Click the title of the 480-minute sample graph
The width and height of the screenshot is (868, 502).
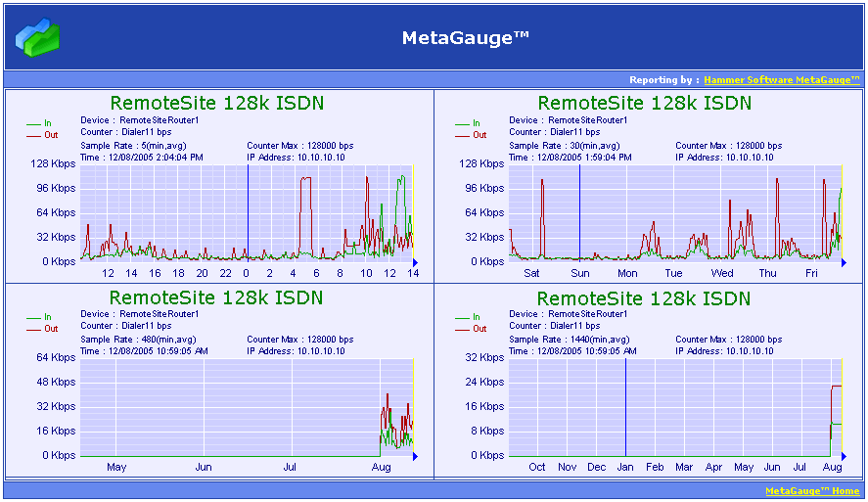coord(216,297)
